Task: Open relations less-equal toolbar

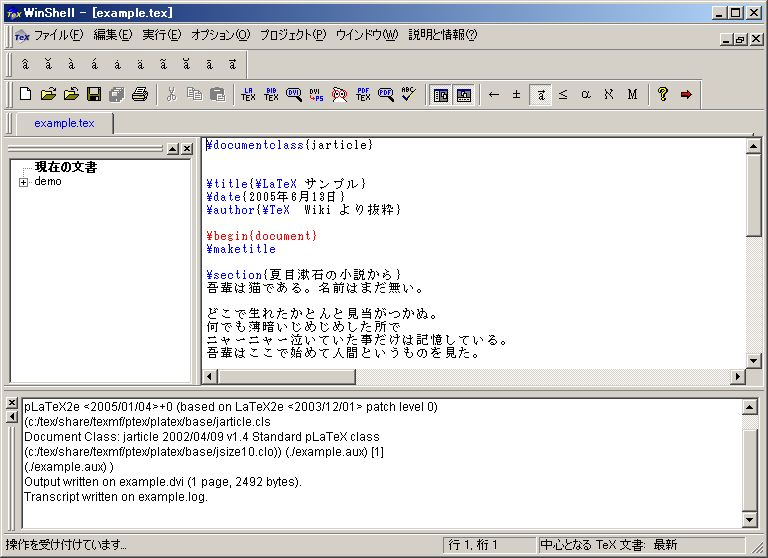Action: click(563, 95)
